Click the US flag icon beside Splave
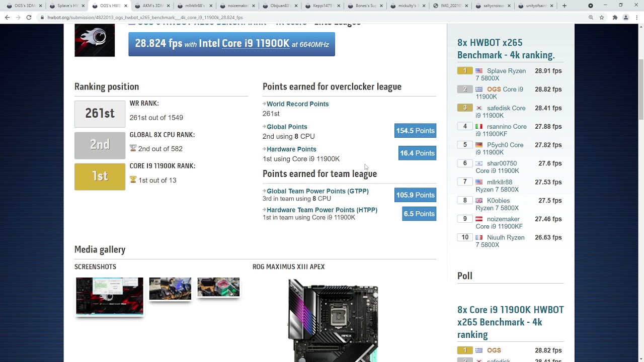Viewport: 644px width, 362px height. coord(479,71)
